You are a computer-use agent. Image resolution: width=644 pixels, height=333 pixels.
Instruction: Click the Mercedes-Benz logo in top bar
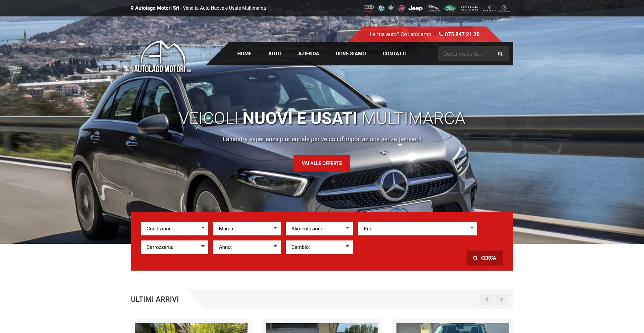pos(504,8)
